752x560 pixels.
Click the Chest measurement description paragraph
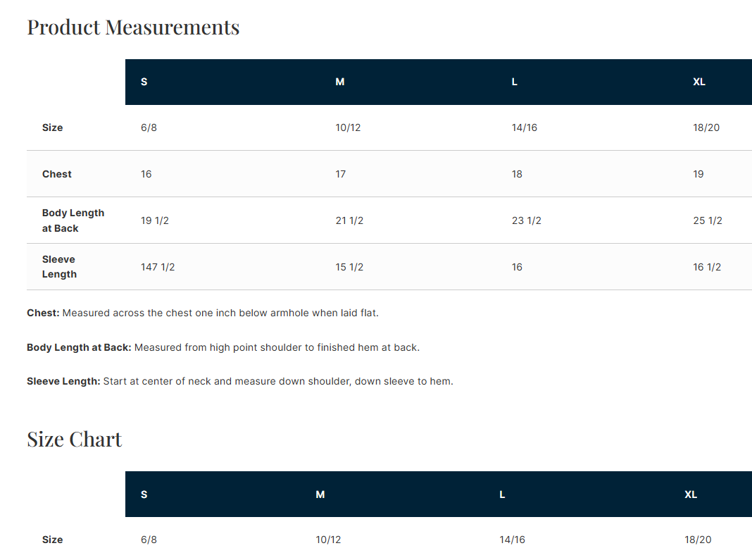click(203, 313)
